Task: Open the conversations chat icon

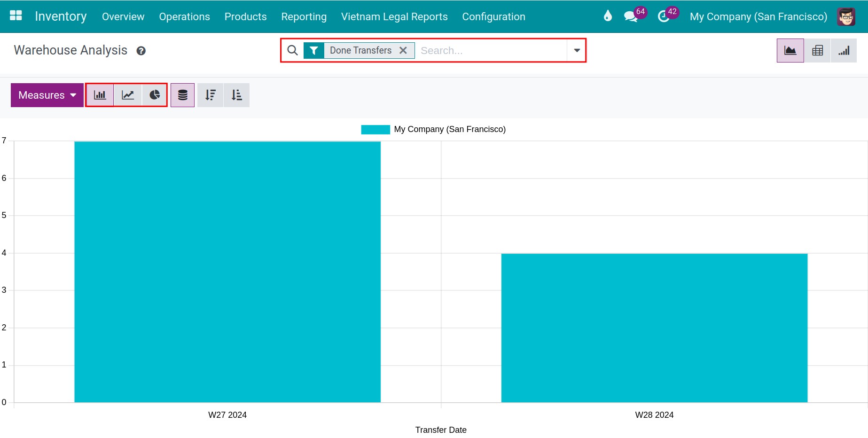Action: pos(631,16)
